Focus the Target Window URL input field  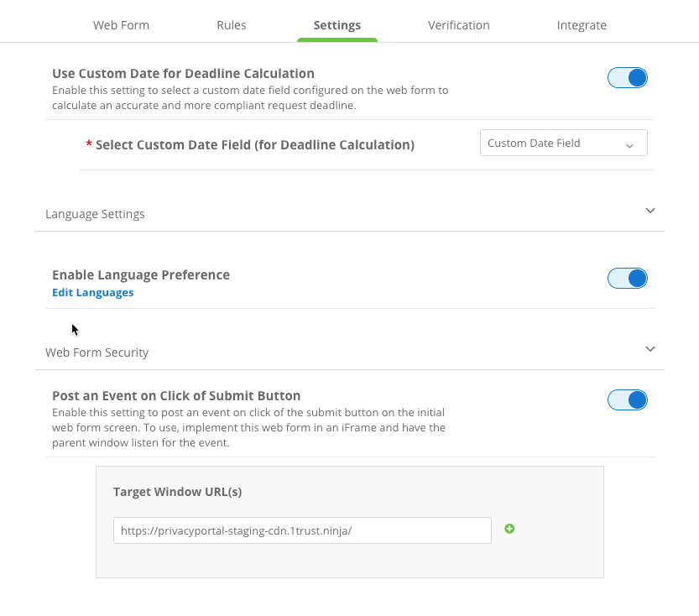(302, 530)
